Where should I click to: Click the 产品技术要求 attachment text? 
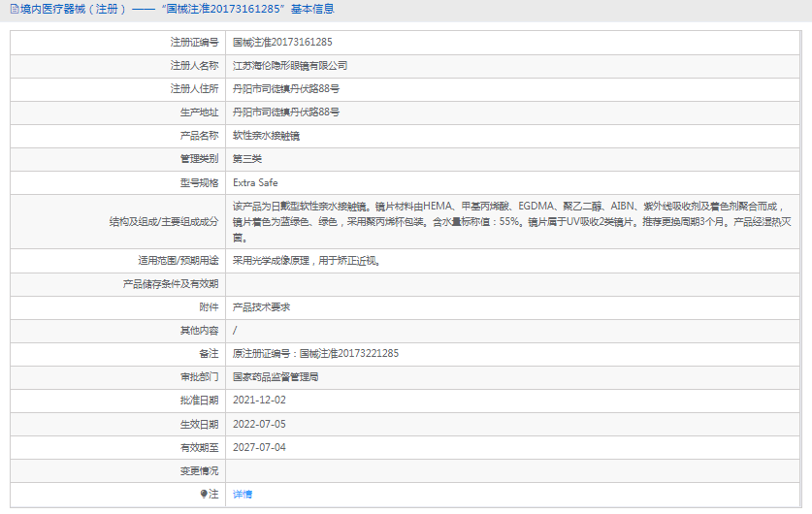261,307
